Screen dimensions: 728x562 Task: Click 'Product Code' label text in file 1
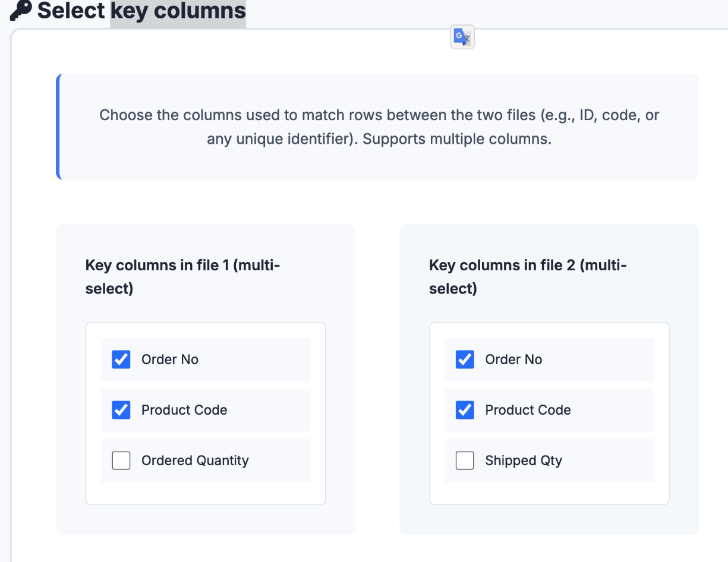click(x=184, y=410)
